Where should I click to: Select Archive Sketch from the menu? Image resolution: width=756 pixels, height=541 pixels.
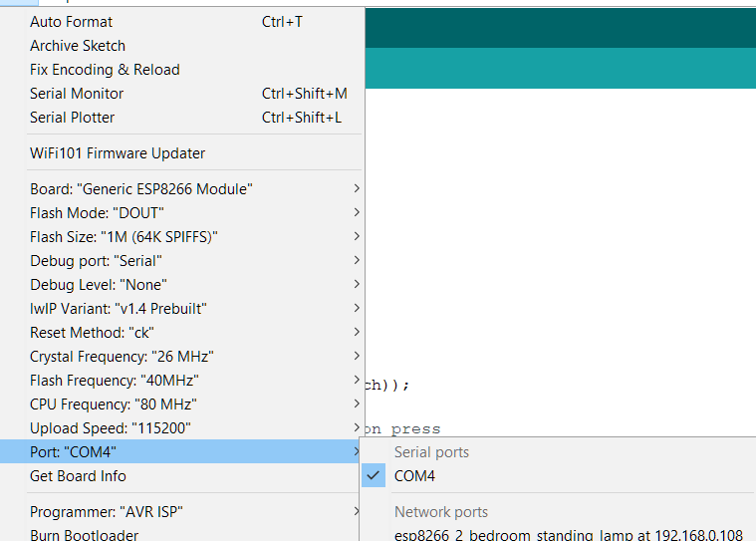78,45
